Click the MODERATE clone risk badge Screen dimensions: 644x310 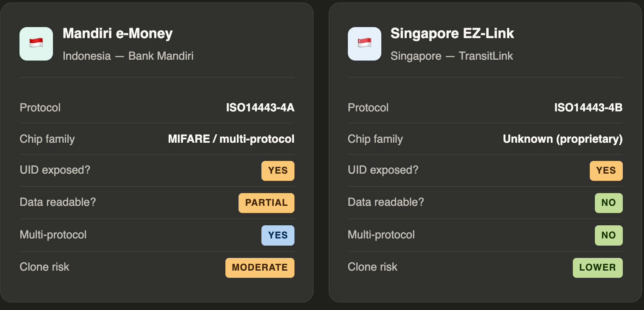click(260, 268)
